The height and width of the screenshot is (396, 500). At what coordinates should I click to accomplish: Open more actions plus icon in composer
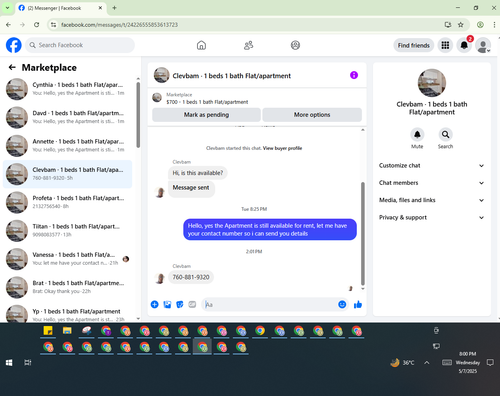pyautogui.click(x=155, y=304)
